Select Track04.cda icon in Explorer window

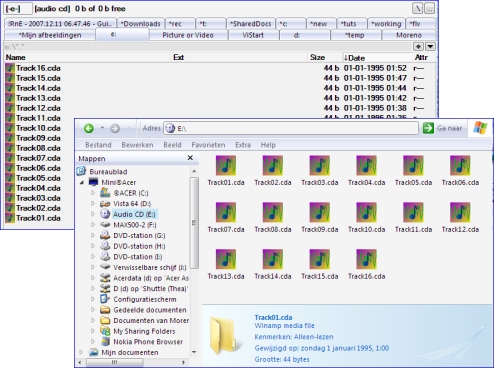click(x=366, y=165)
